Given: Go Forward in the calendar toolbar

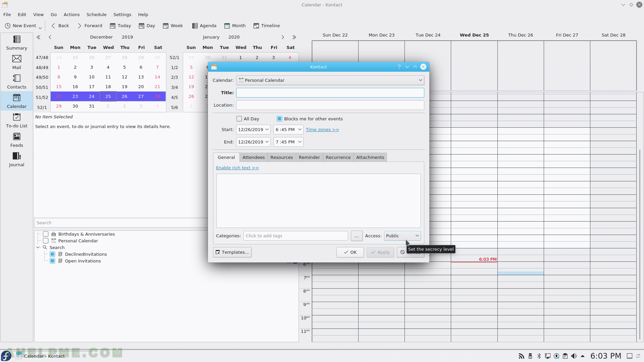Looking at the screenshot, I should click(x=90, y=25).
